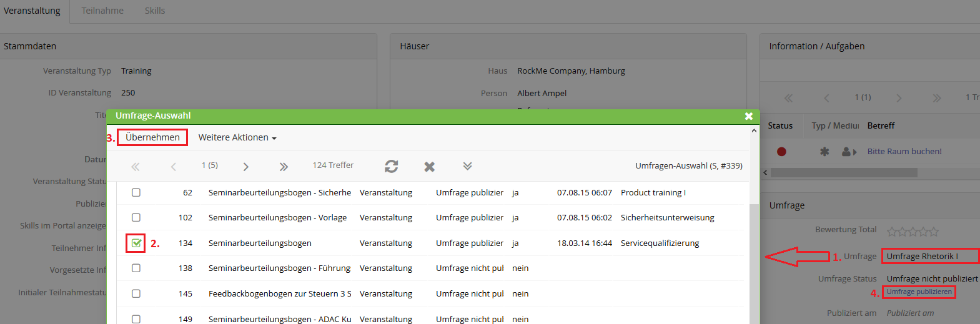
Task: Check the box for survey 62
Action: (x=136, y=192)
